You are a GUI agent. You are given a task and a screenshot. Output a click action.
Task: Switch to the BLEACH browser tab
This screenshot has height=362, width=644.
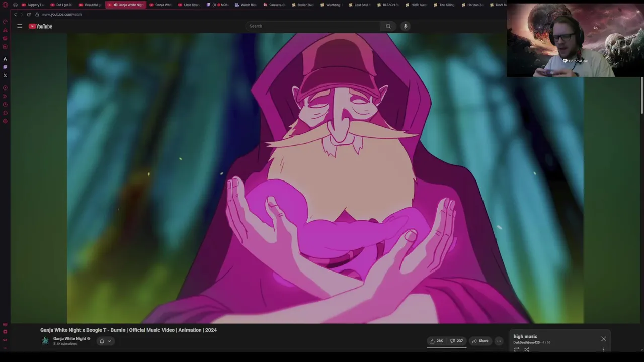[389, 5]
